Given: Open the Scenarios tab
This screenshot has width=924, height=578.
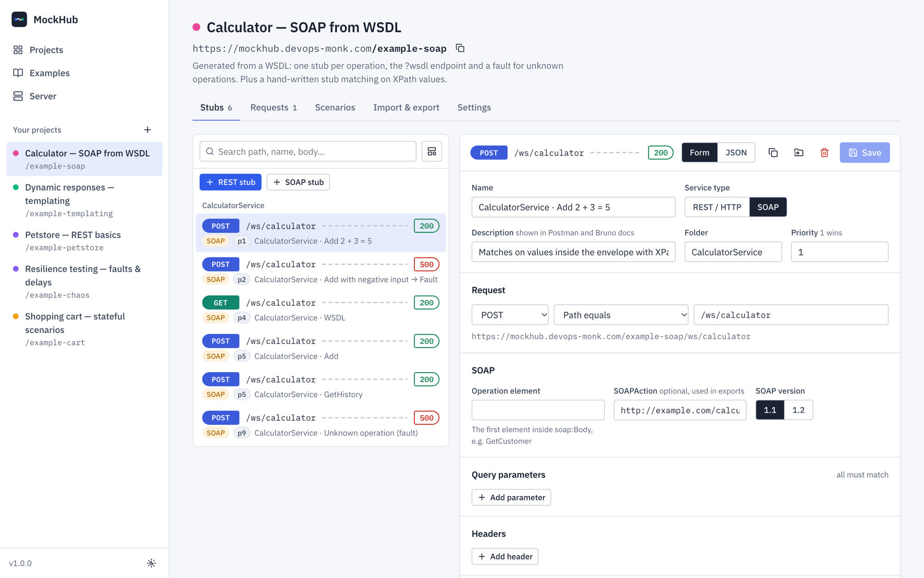Looking at the screenshot, I should click(x=335, y=107).
